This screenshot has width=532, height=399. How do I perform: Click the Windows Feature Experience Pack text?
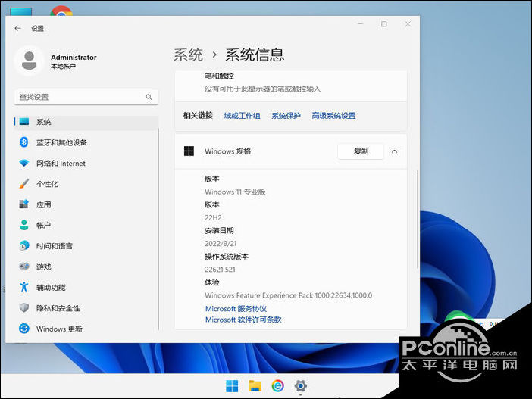(x=289, y=295)
